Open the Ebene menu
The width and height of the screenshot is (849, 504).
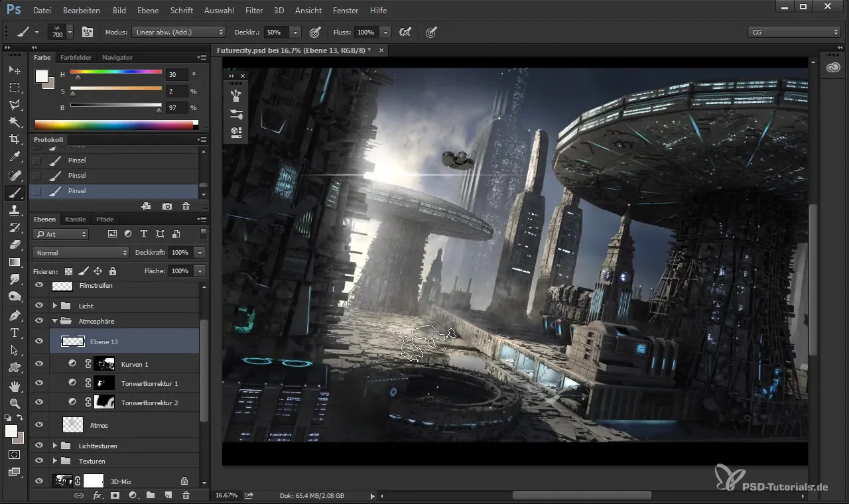point(148,11)
